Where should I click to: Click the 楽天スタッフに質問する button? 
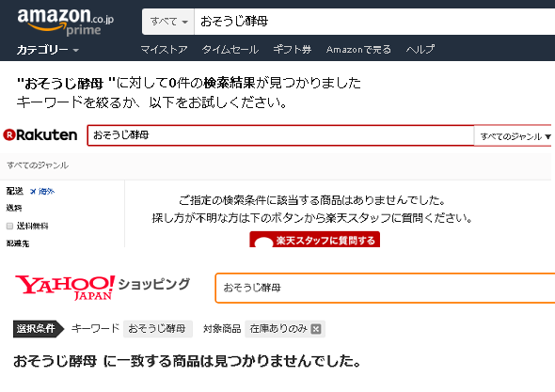point(315,240)
